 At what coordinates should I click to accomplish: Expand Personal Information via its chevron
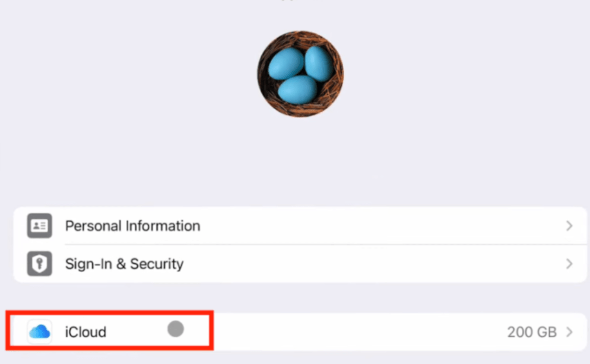[x=569, y=226]
